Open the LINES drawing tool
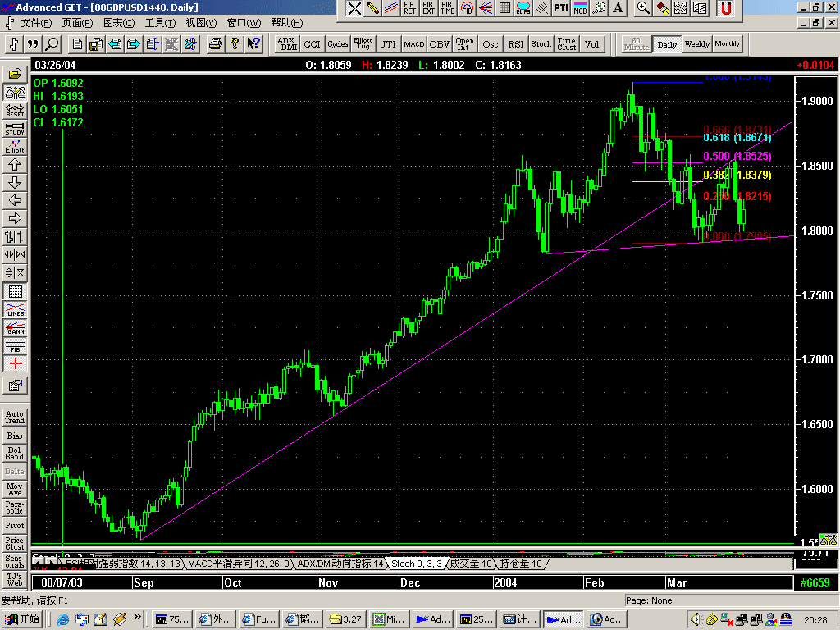The width and height of the screenshot is (840, 630). tap(15, 309)
